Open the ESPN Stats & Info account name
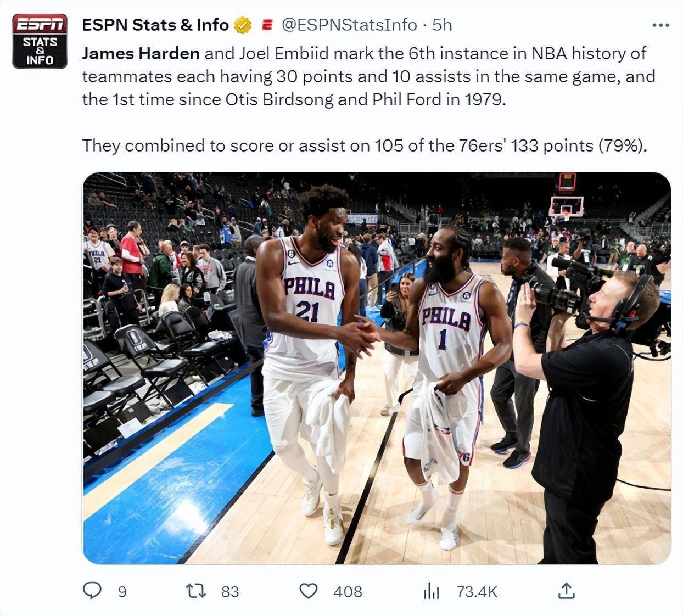The image size is (683, 616). click(155, 25)
